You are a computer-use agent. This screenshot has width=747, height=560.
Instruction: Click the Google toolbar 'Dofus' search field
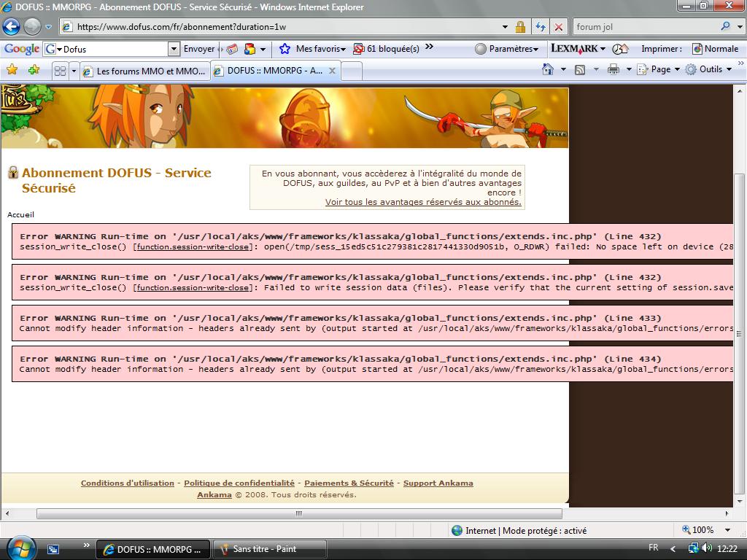coord(115,49)
